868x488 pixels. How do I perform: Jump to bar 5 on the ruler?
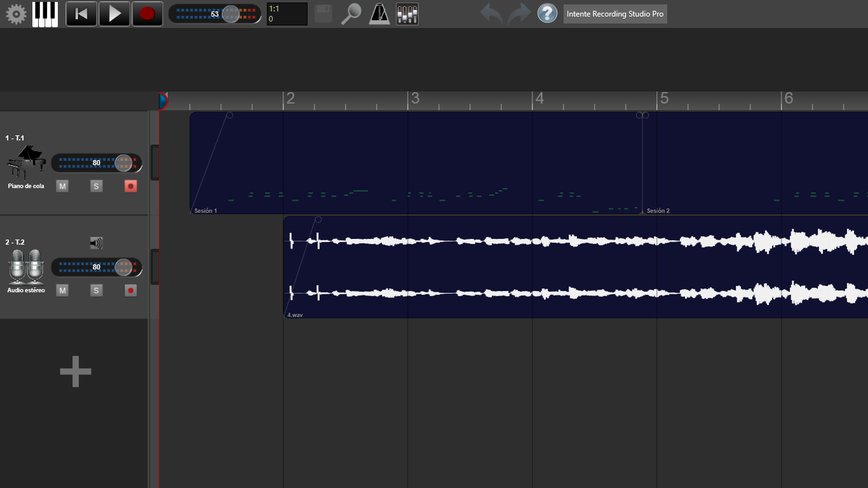coord(664,98)
